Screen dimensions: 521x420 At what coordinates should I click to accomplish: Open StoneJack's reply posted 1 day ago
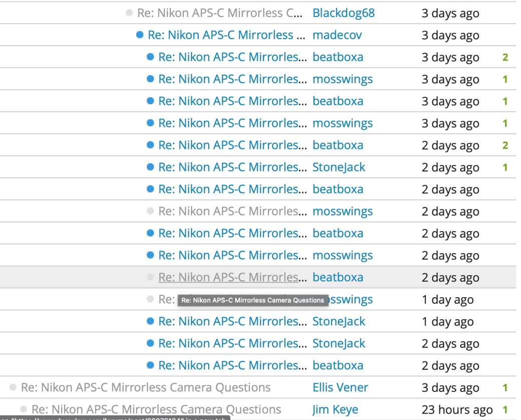(232, 321)
